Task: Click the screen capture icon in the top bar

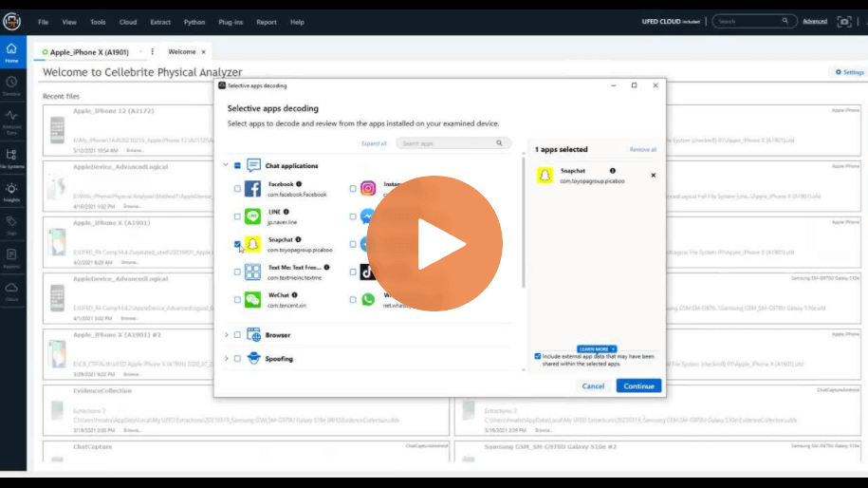Action: 843,22
